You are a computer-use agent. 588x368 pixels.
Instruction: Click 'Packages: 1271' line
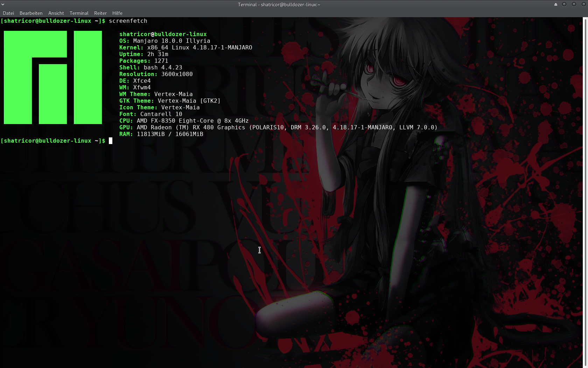coord(143,61)
